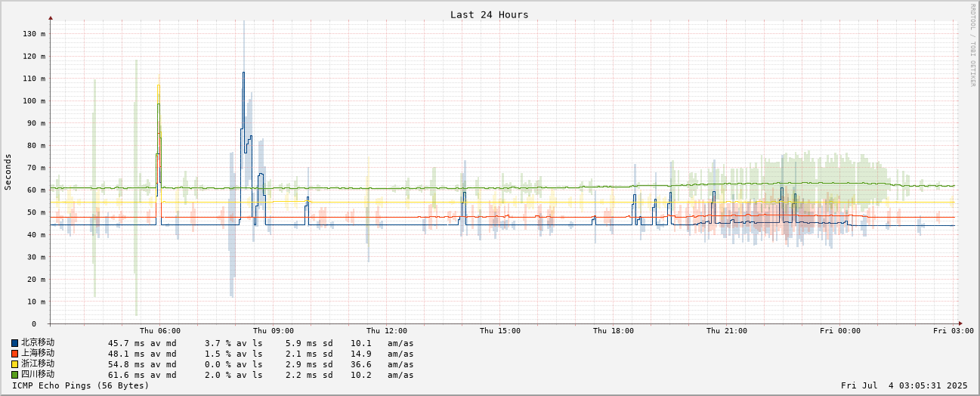The image size is (980, 396).
Task: Select the 上海移动 legend label
Action: click(38, 353)
